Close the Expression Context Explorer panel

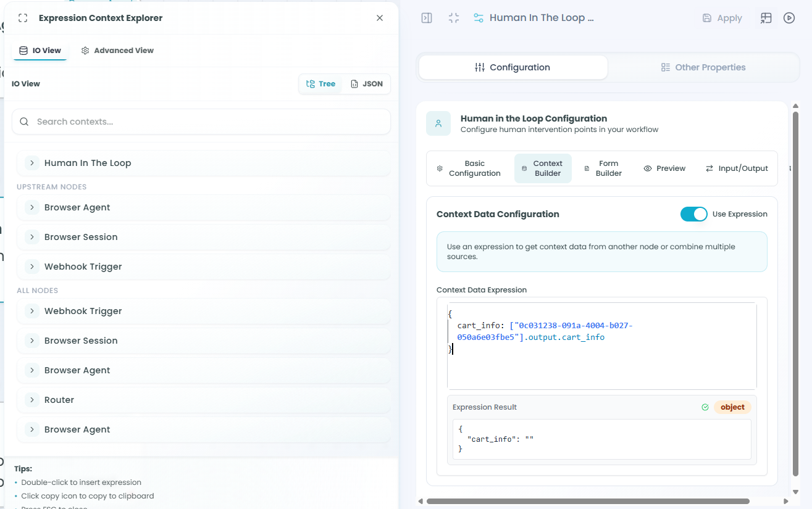click(x=380, y=18)
